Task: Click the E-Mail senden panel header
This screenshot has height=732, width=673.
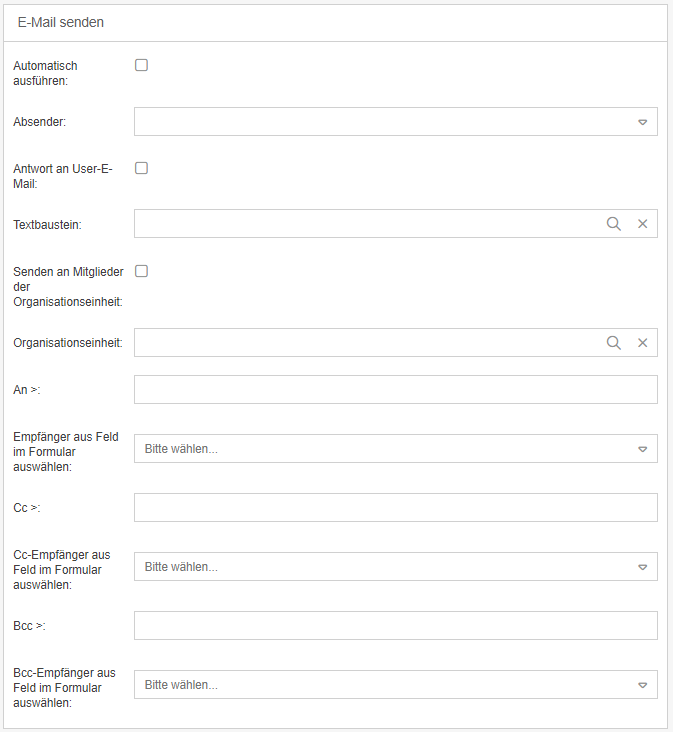Action: tap(61, 22)
